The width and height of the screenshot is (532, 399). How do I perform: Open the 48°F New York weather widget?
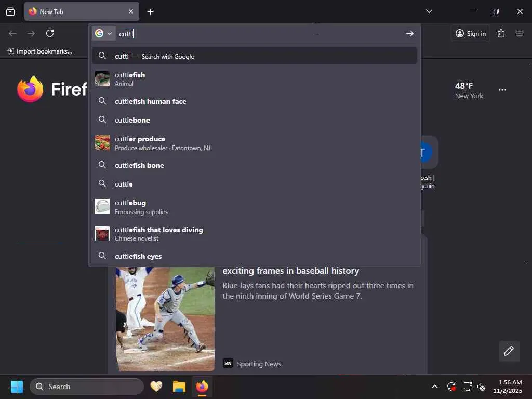coord(469,90)
